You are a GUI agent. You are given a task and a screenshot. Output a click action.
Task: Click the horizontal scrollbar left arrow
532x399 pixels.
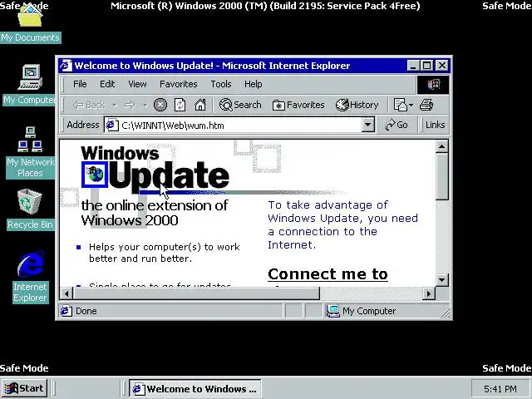66,293
